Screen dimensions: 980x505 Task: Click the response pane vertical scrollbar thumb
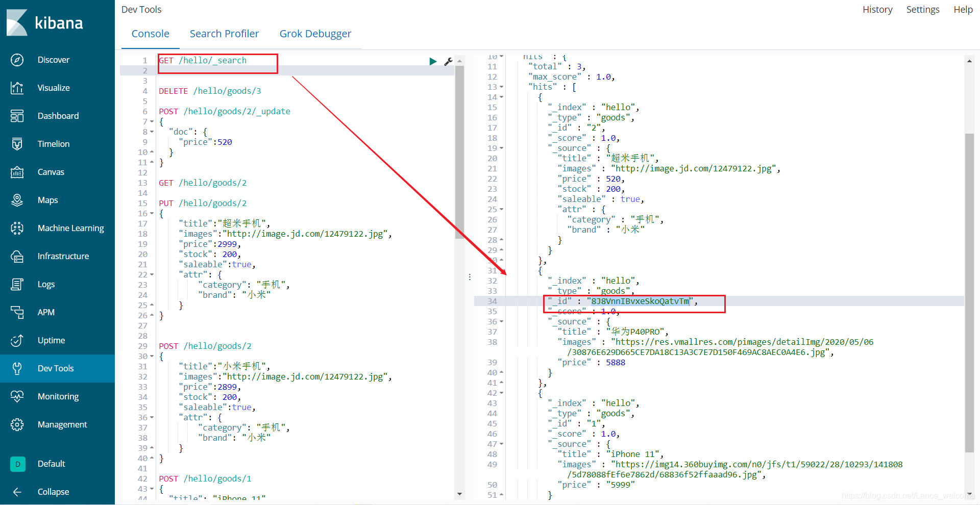(x=969, y=293)
